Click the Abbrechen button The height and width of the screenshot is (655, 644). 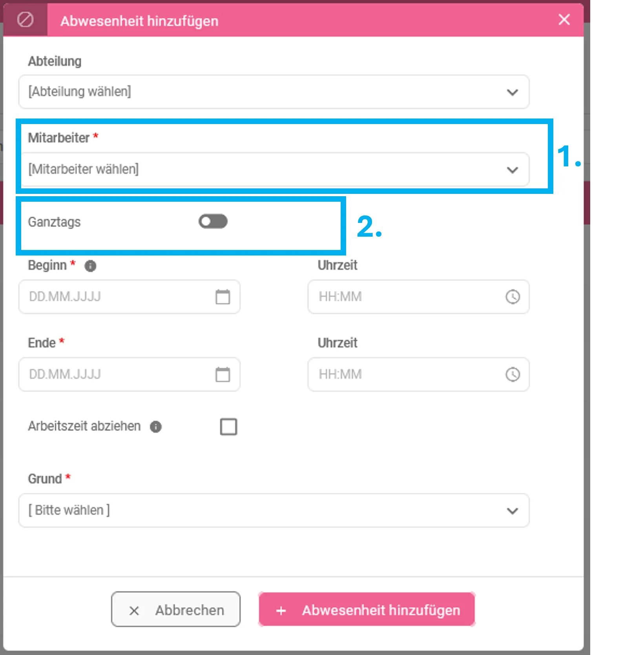coord(176,609)
